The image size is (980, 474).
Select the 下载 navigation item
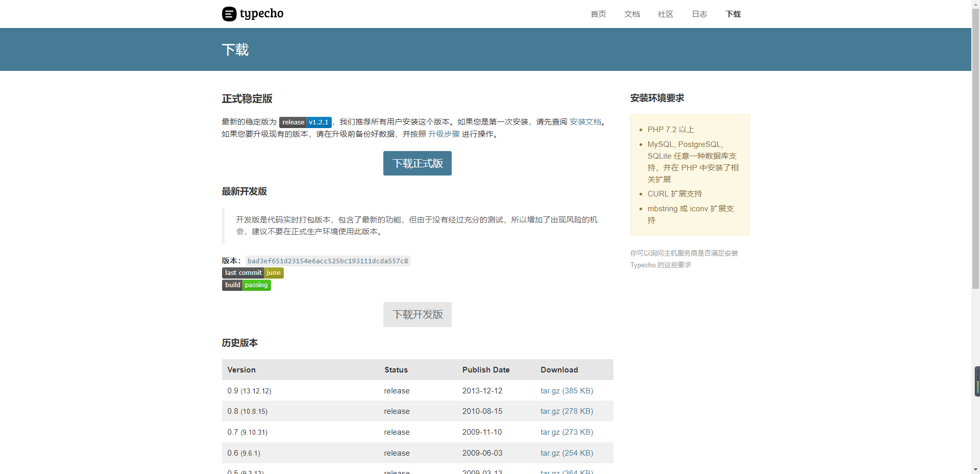(733, 14)
